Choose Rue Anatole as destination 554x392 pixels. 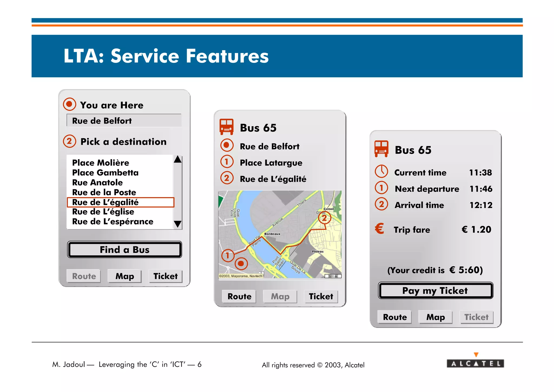coord(97,182)
